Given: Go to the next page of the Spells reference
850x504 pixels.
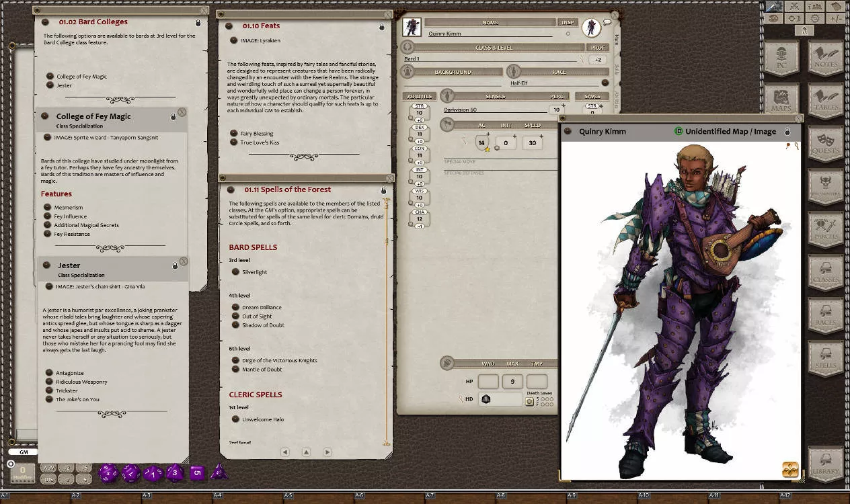Looking at the screenshot, I should tap(327, 452).
